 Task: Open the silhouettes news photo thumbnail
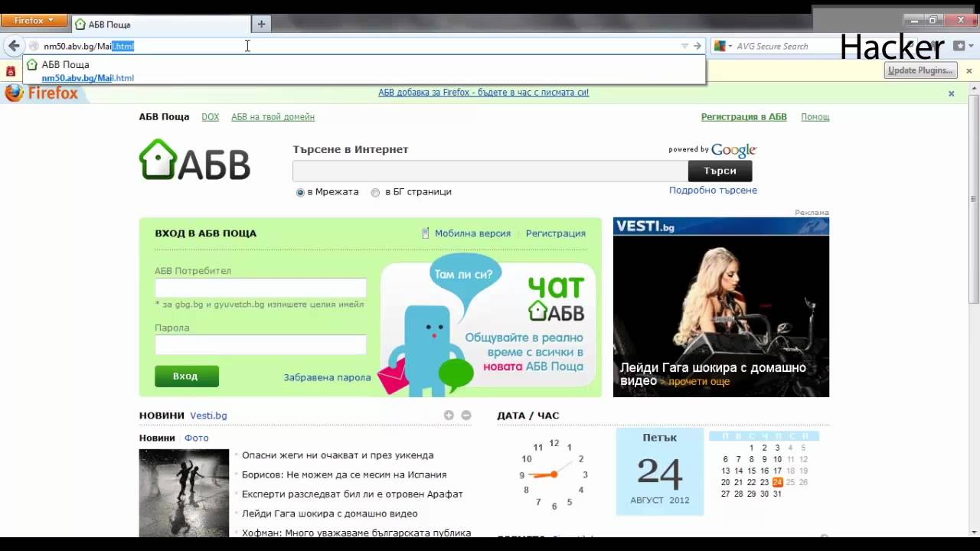(184, 493)
